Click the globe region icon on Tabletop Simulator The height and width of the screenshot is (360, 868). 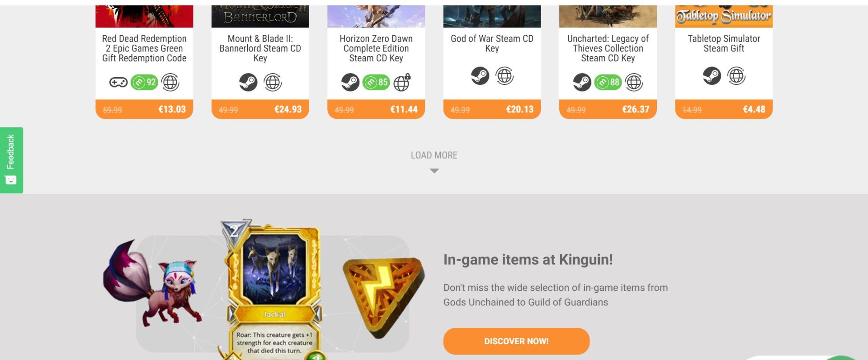tap(736, 76)
